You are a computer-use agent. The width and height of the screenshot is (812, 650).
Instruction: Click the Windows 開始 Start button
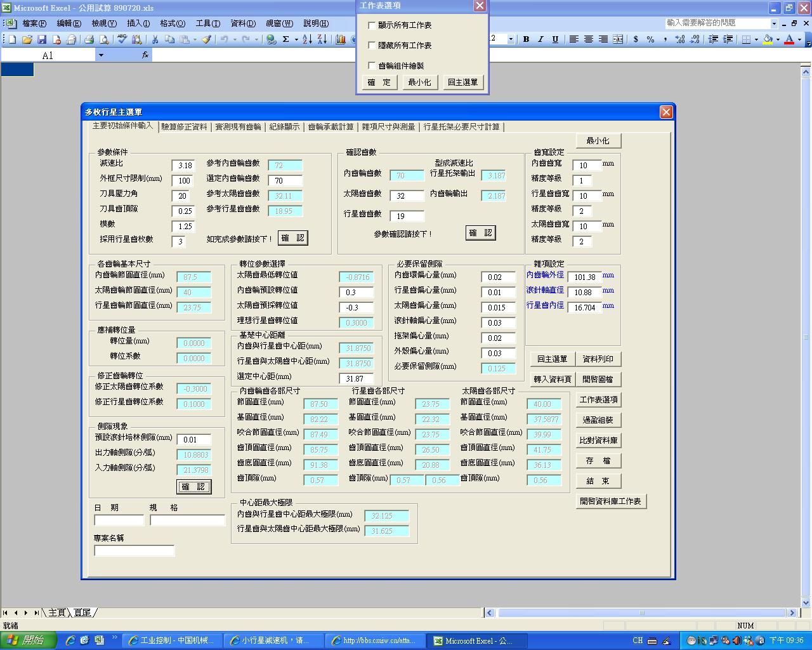29,640
